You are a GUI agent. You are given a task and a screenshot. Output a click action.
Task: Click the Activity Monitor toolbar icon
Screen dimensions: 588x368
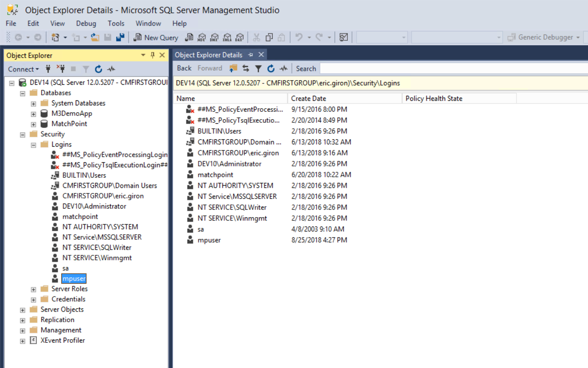tap(344, 38)
